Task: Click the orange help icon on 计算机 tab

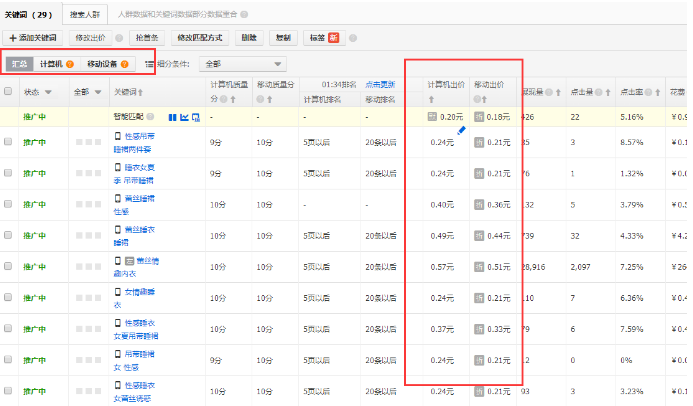Action: [70, 64]
